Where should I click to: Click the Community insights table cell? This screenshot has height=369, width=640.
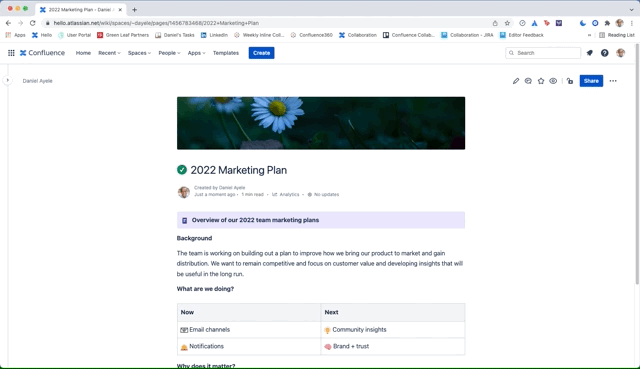click(393, 330)
